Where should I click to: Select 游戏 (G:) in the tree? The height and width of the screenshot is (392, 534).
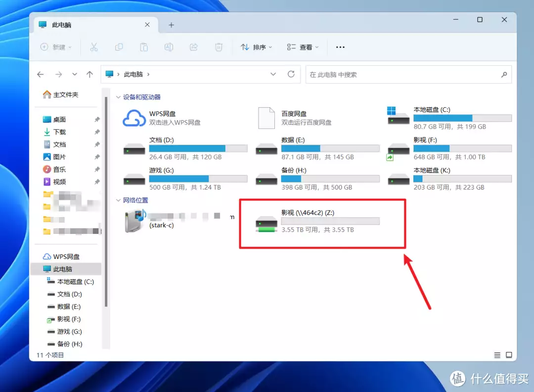65,331
